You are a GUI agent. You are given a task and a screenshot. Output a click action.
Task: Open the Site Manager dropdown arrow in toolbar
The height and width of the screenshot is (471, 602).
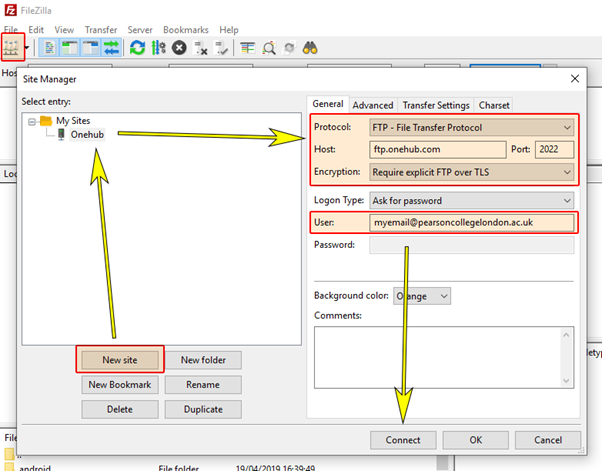click(27, 48)
